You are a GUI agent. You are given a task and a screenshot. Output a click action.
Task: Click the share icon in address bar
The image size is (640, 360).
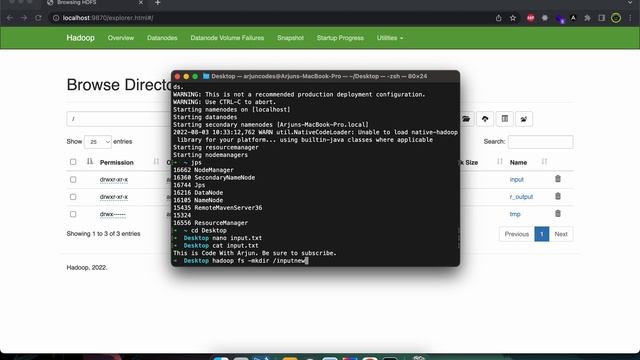(498, 18)
